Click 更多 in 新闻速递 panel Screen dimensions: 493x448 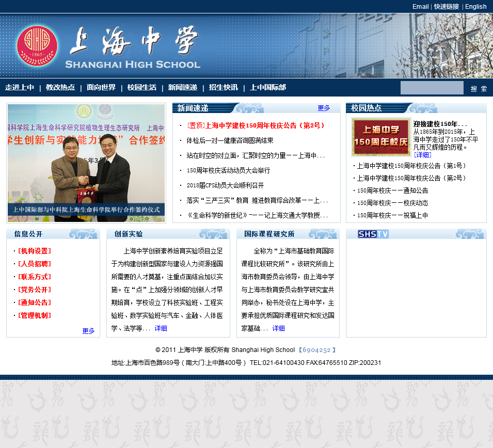(x=324, y=108)
